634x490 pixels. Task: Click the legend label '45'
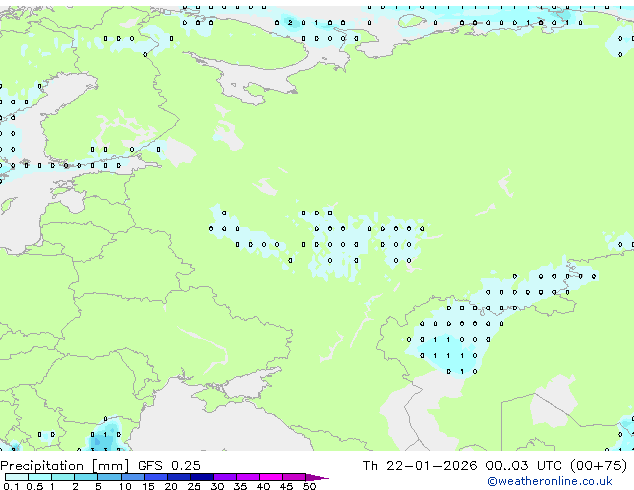coord(286,486)
